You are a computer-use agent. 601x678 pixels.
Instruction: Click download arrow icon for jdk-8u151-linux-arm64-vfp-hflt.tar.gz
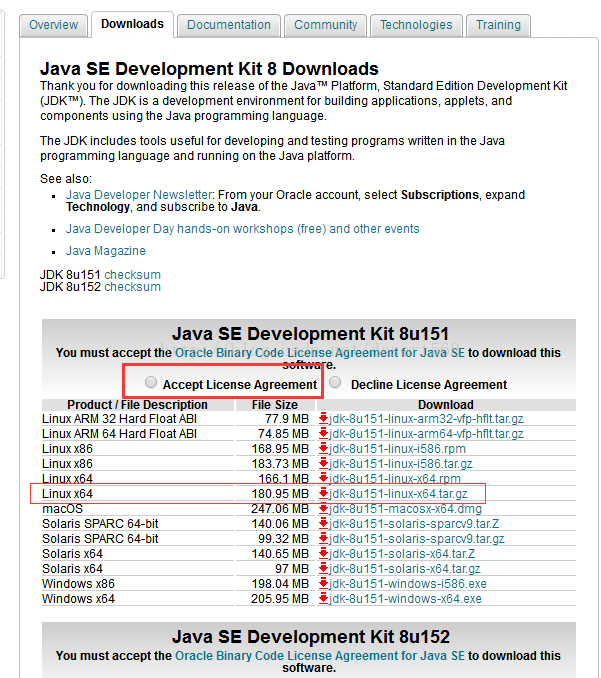click(323, 434)
